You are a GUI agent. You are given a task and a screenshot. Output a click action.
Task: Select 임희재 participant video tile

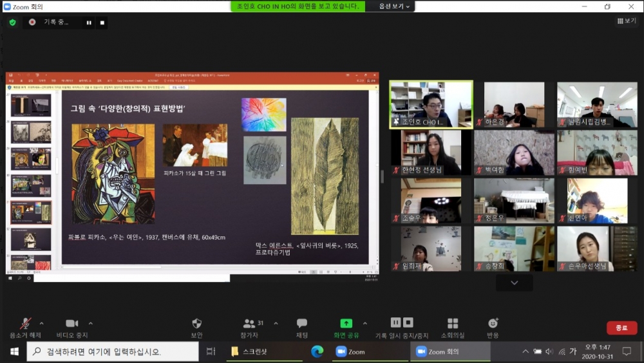pyautogui.click(x=431, y=249)
